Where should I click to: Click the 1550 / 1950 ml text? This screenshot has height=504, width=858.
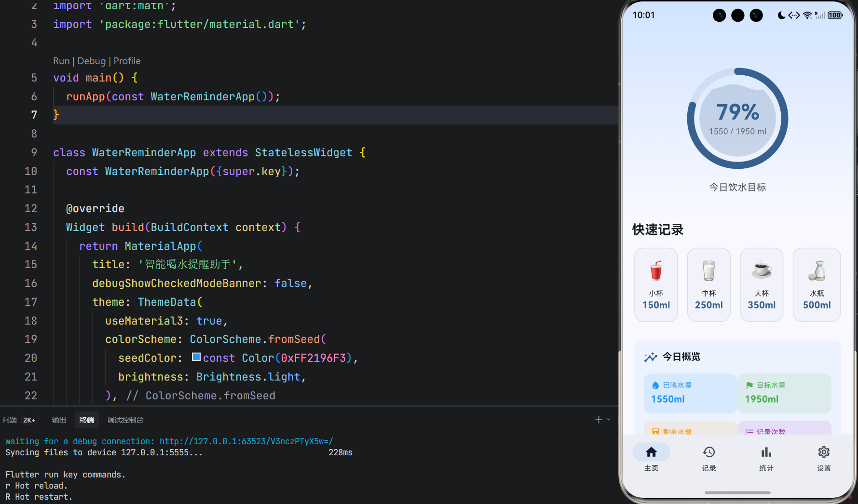tap(737, 132)
